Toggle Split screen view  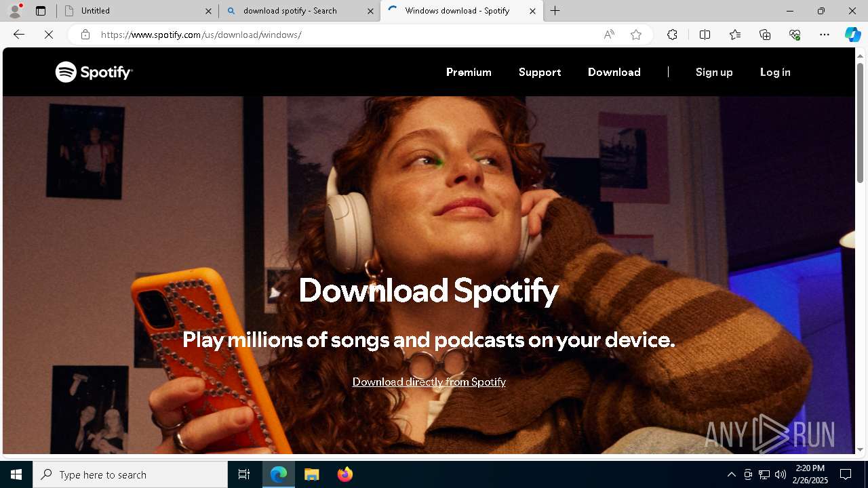point(705,35)
